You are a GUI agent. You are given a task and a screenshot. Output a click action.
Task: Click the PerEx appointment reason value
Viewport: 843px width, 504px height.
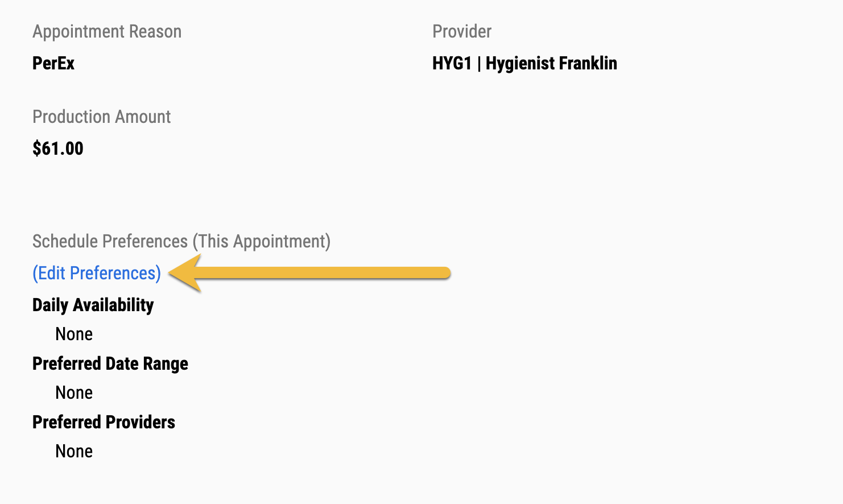pyautogui.click(x=53, y=63)
